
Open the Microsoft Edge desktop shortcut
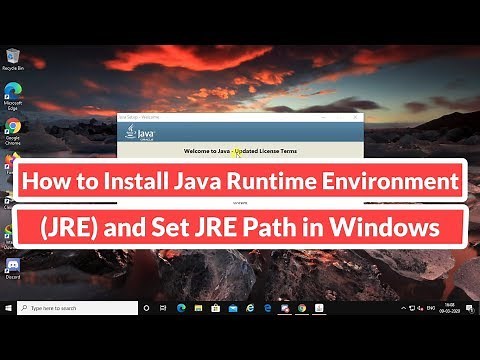click(13, 96)
